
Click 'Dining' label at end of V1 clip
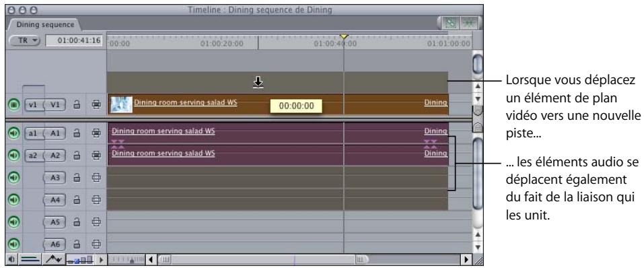point(436,102)
